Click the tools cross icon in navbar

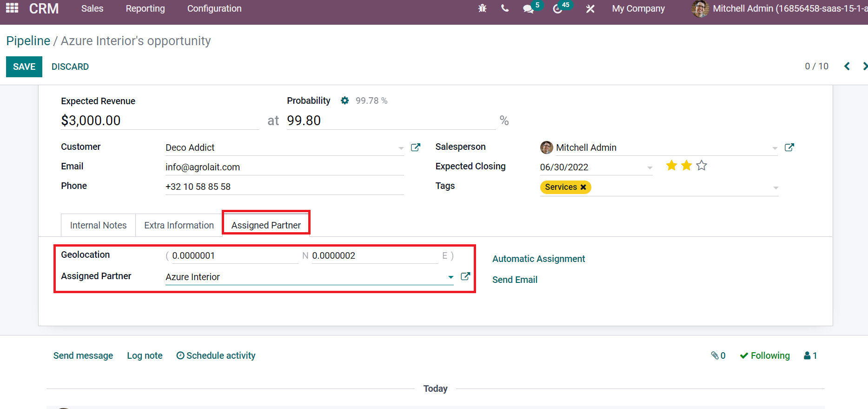(590, 9)
